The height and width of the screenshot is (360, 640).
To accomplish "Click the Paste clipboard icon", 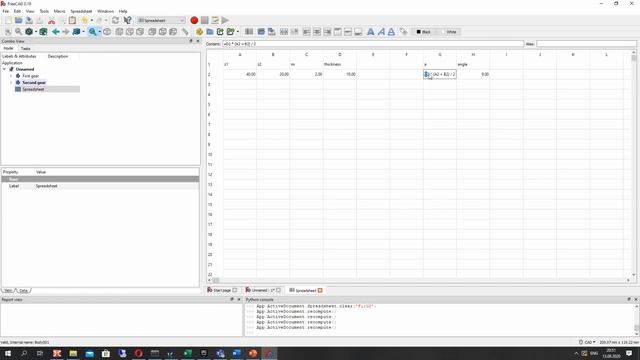I will pos(72,20).
